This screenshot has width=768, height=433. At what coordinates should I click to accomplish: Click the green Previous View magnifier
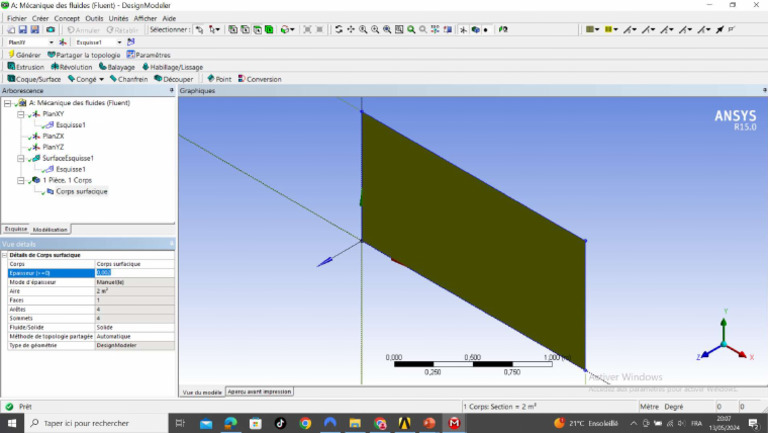(x=411, y=30)
